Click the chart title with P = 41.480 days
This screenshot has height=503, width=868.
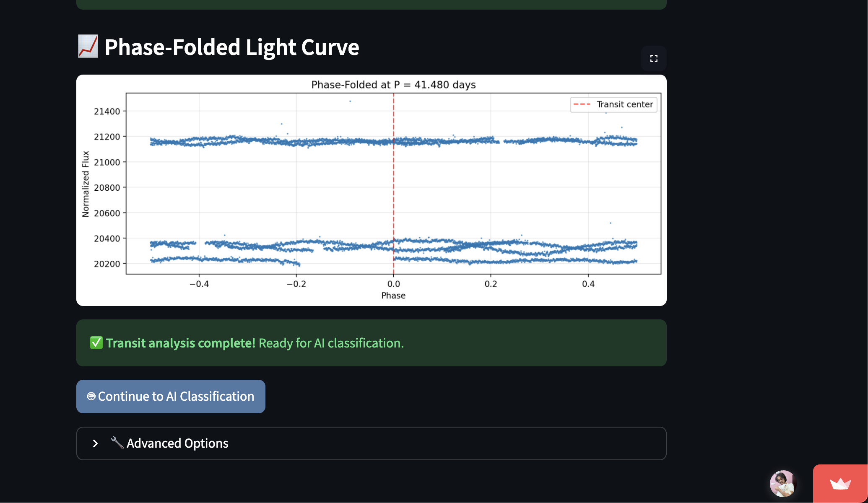coord(393,85)
